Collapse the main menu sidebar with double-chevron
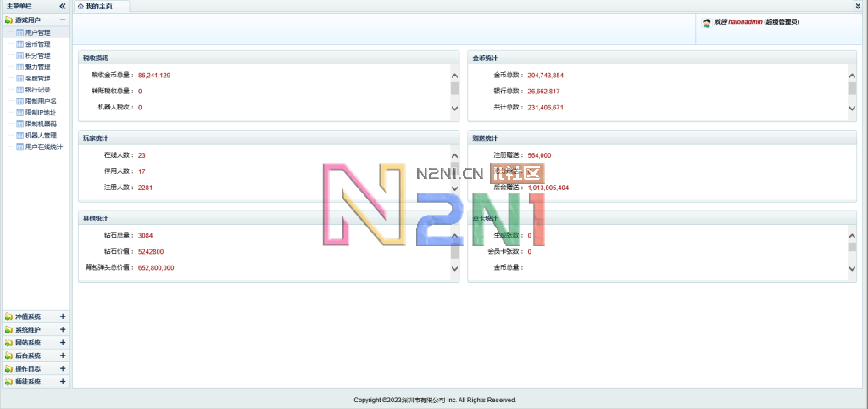The height and width of the screenshot is (409, 868). (x=63, y=6)
